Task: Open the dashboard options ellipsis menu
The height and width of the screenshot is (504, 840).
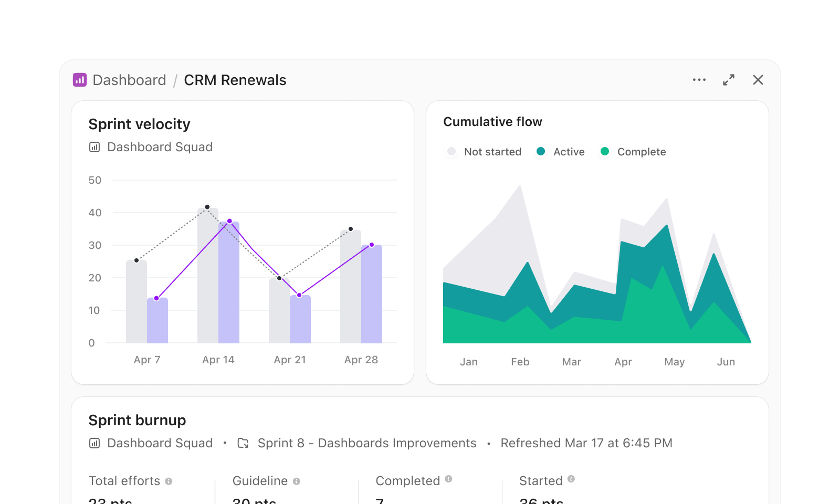Action: pos(699,80)
